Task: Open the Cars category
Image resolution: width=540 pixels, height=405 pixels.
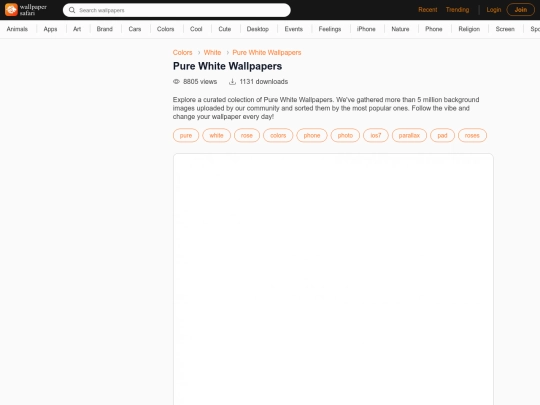Action: point(135,29)
